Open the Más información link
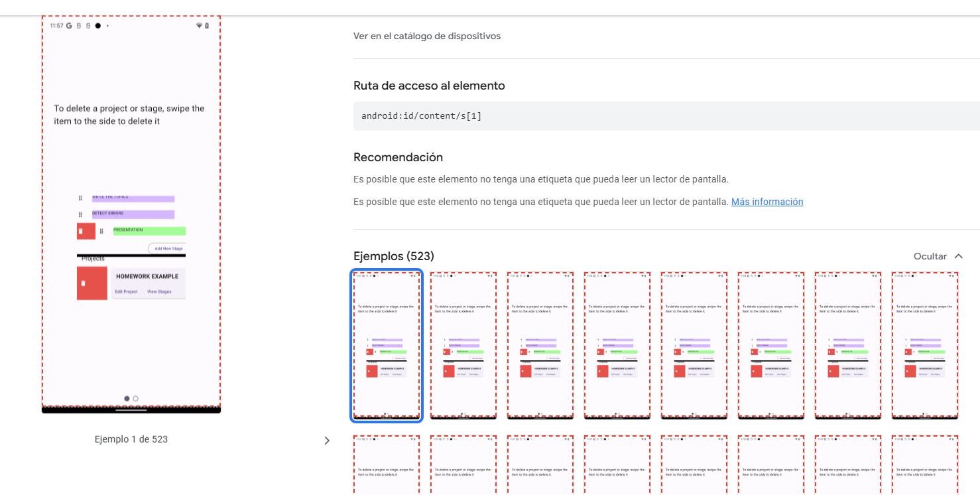 pos(767,202)
